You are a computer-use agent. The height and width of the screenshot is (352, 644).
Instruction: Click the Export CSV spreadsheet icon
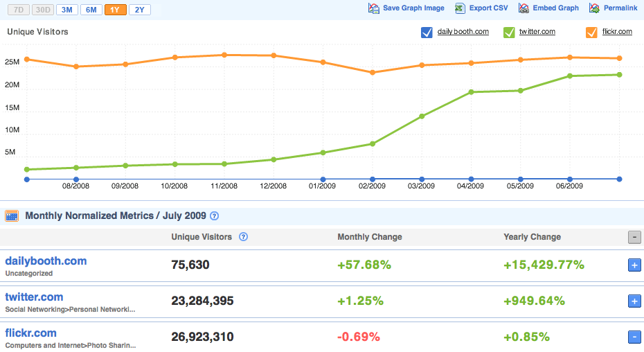click(460, 8)
